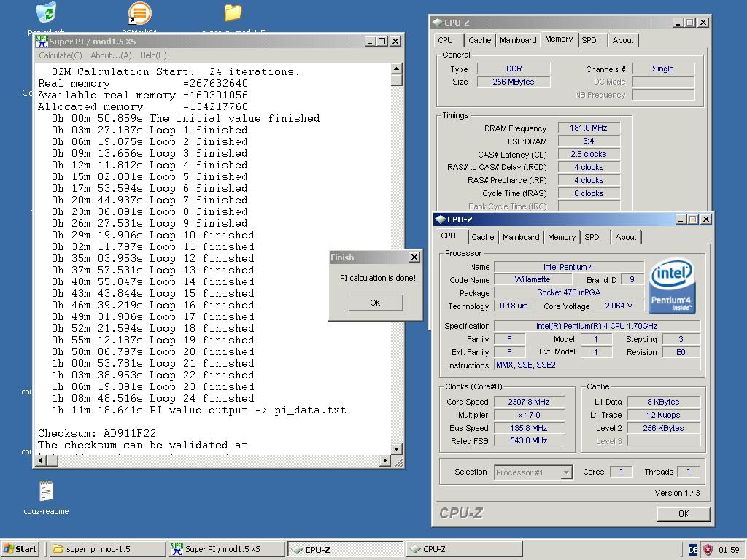This screenshot has height=560, width=747.
Task: Click the Start button
Action: [20, 549]
